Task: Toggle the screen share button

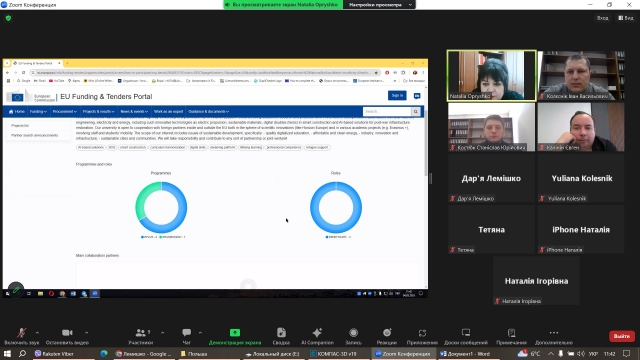Action: click(x=235, y=333)
